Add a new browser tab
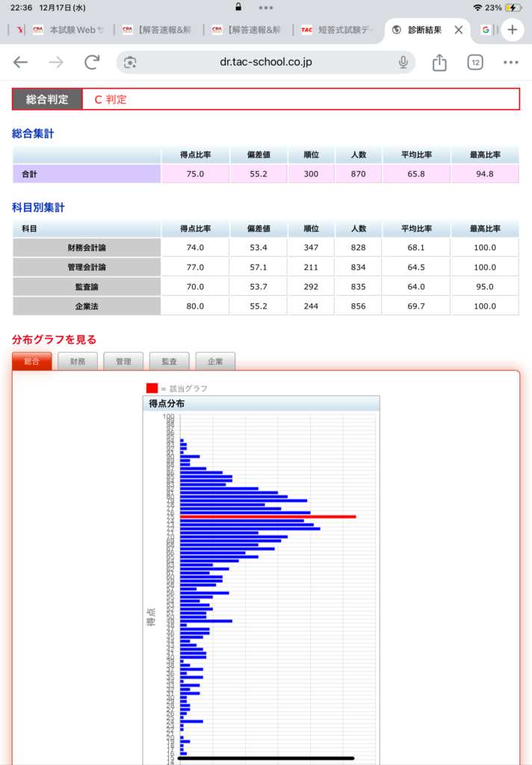The image size is (532, 765). [x=512, y=30]
